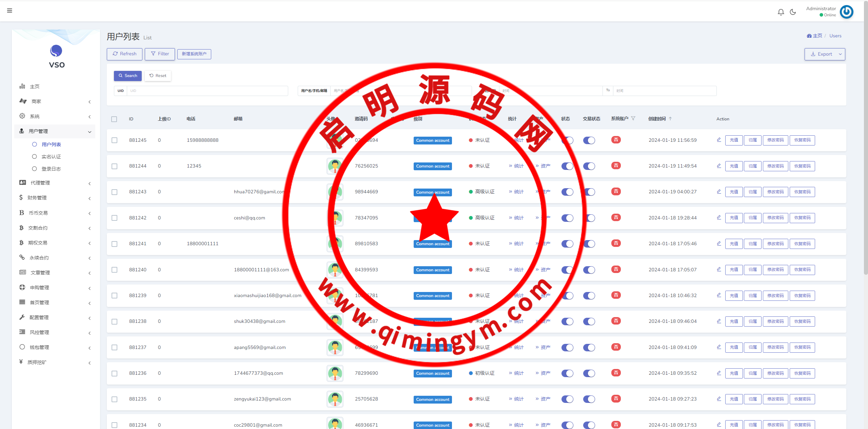The height and width of the screenshot is (429, 868).
Task: Click the 新增系统账户 button
Action: [x=194, y=54]
